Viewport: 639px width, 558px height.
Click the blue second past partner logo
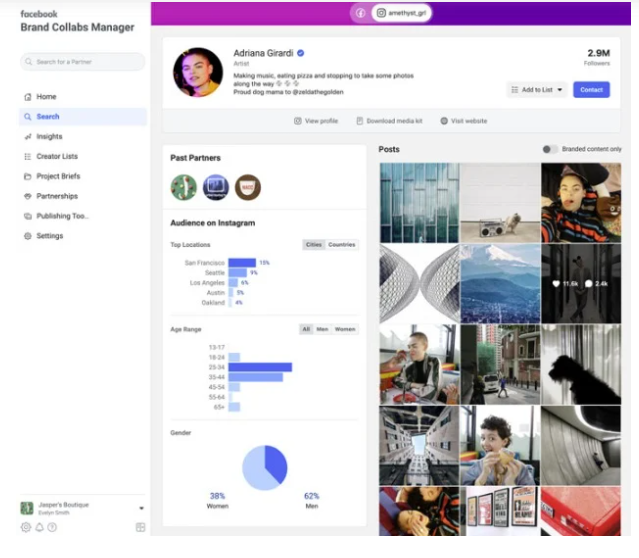tap(216, 187)
